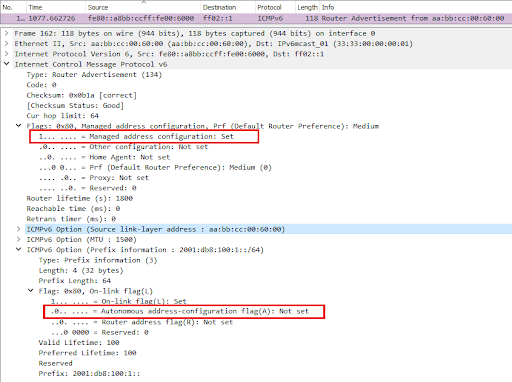Select prefix flag Reserved: 0 bits line
This screenshot has height=382, width=512.
point(100,332)
